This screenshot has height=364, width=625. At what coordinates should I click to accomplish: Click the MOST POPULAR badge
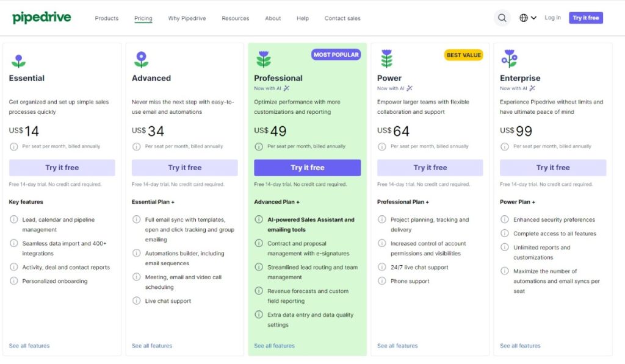tap(336, 54)
